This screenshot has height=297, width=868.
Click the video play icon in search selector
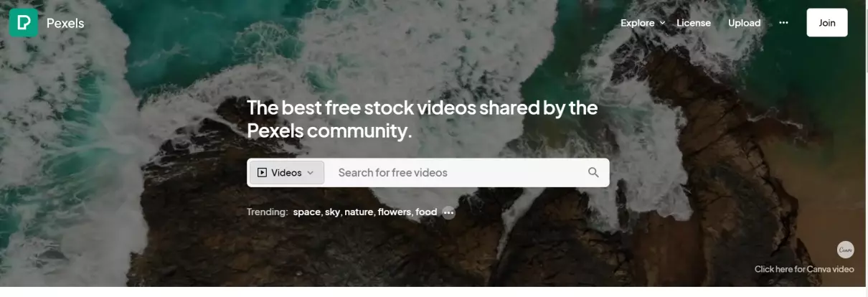[x=262, y=172]
